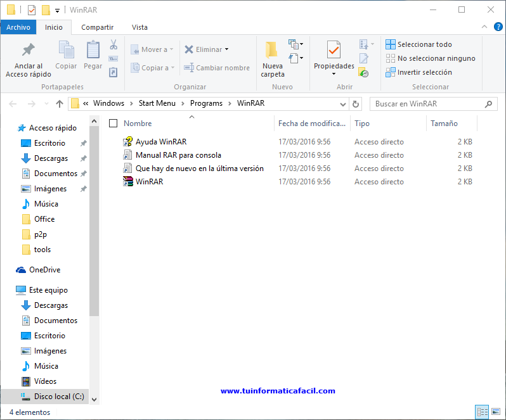506x420 pixels.
Task: Open the Archivo menu
Action: coord(18,27)
